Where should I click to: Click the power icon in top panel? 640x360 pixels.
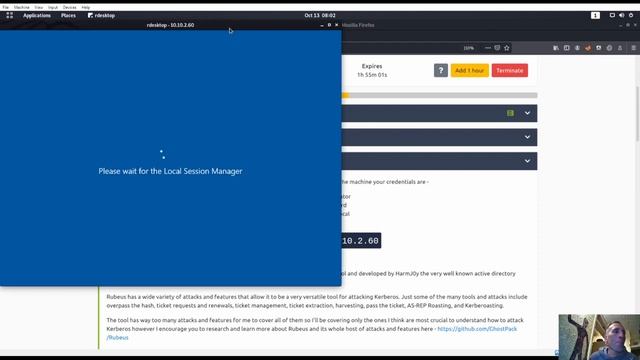631,16
